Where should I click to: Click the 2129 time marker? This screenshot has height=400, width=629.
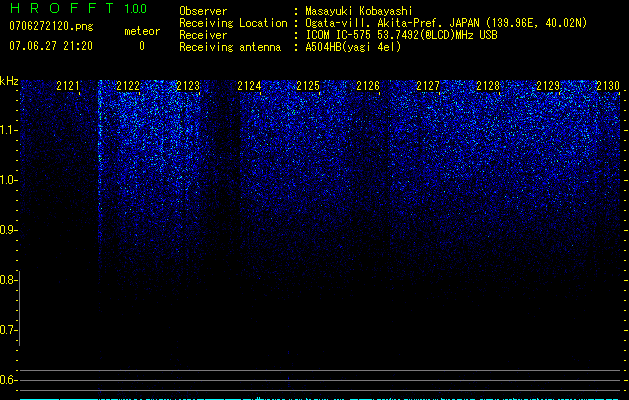[x=548, y=86]
